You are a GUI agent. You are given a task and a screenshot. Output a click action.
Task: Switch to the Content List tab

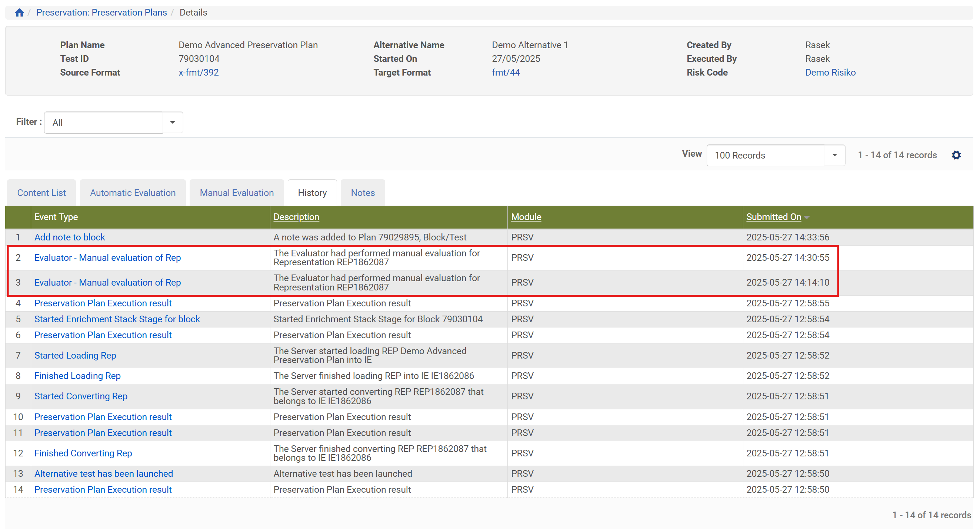(x=41, y=193)
